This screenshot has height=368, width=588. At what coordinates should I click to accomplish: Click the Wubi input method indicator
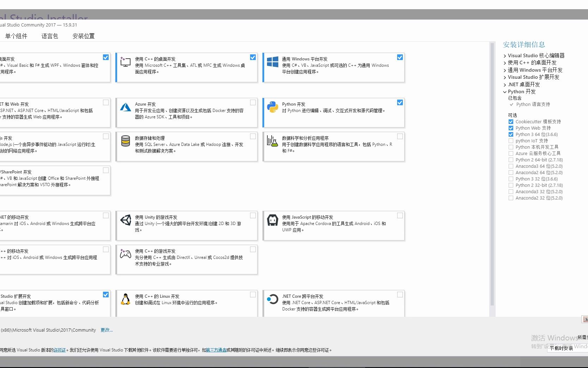[x=585, y=319]
